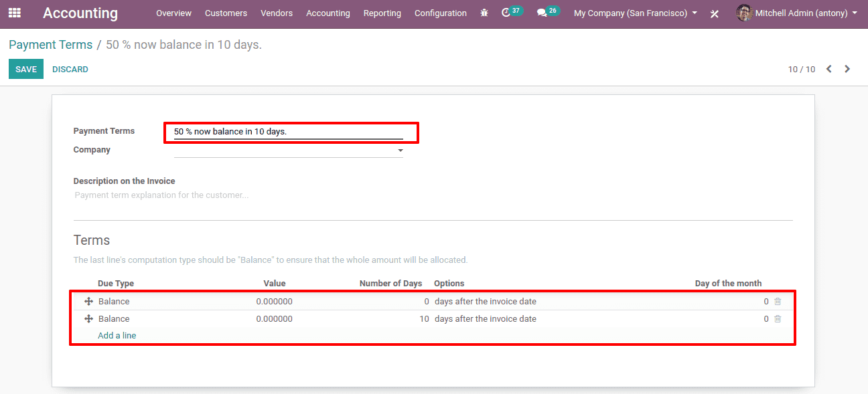This screenshot has width=868, height=394.
Task: Delete the term line with 0 days
Action: pyautogui.click(x=778, y=302)
